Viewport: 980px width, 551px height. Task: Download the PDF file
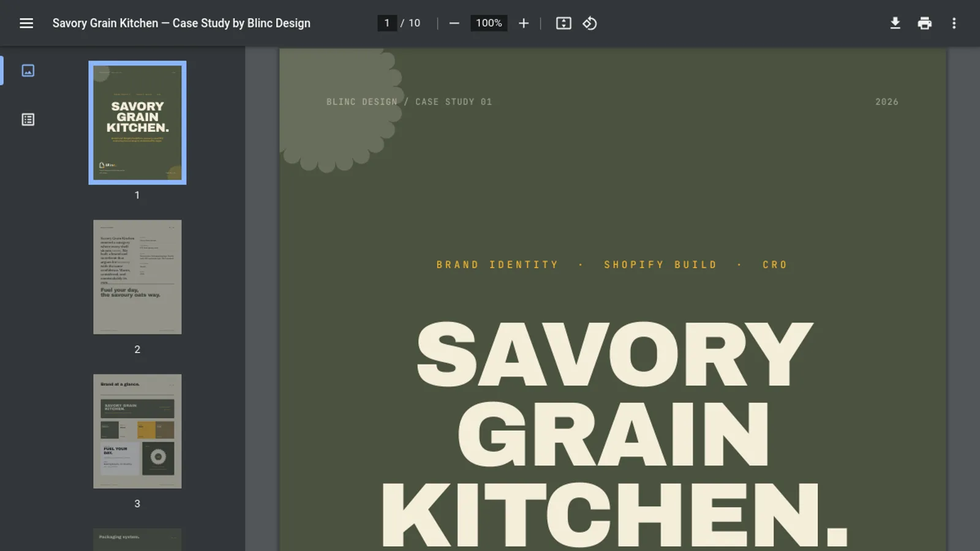895,23
